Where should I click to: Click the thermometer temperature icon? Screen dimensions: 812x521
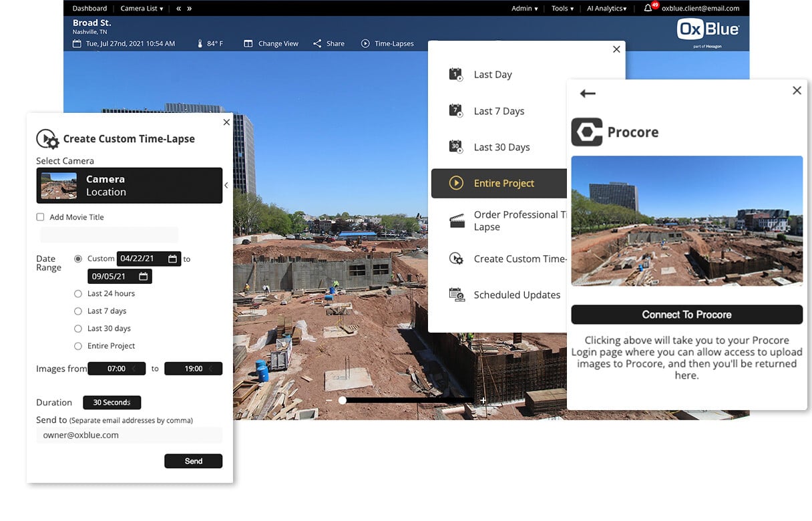[199, 43]
